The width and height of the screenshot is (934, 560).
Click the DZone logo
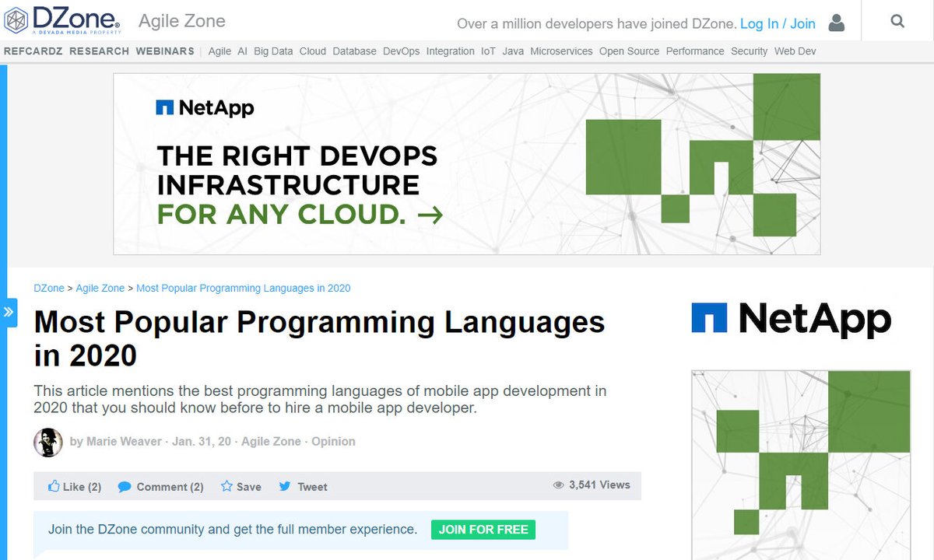(x=62, y=21)
